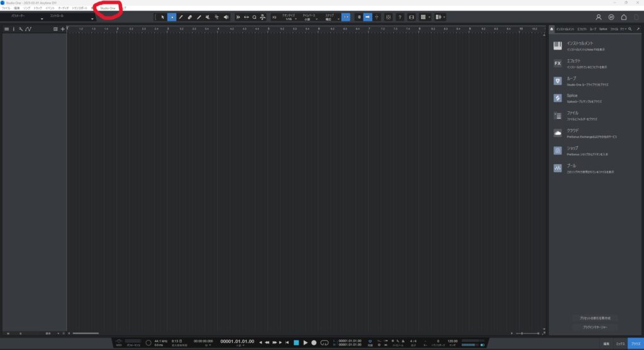Screen dimensions: 644x350
Task: Select the Eraser tool
Action: [x=189, y=17]
